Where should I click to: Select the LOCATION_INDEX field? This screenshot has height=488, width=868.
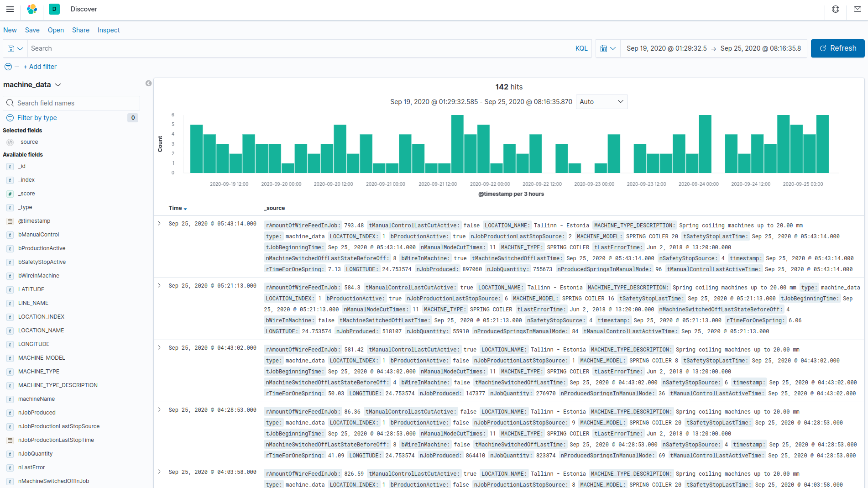(41, 317)
